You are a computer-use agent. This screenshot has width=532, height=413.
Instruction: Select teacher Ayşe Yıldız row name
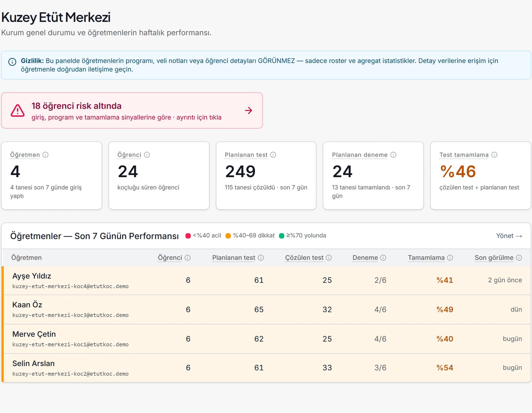point(32,276)
